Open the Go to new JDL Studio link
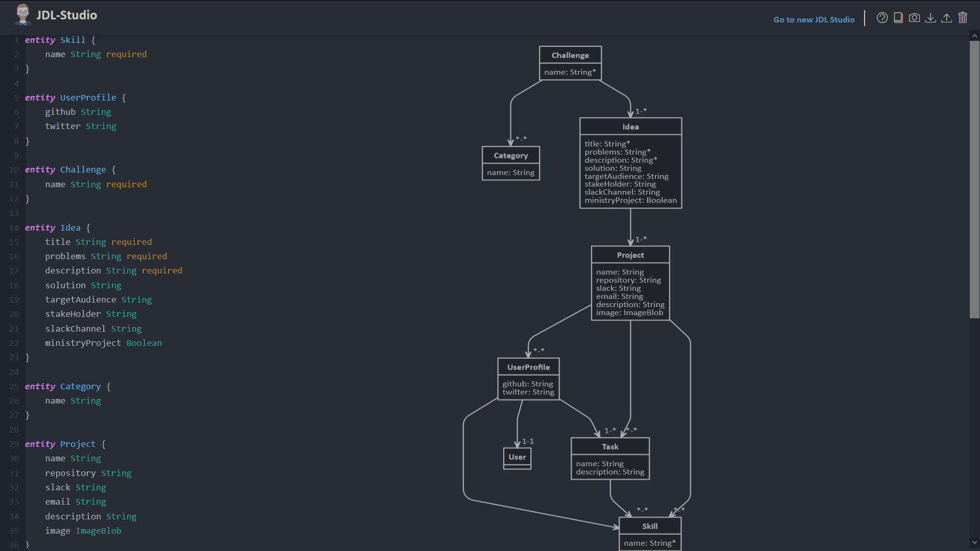The image size is (980, 551). [814, 19]
